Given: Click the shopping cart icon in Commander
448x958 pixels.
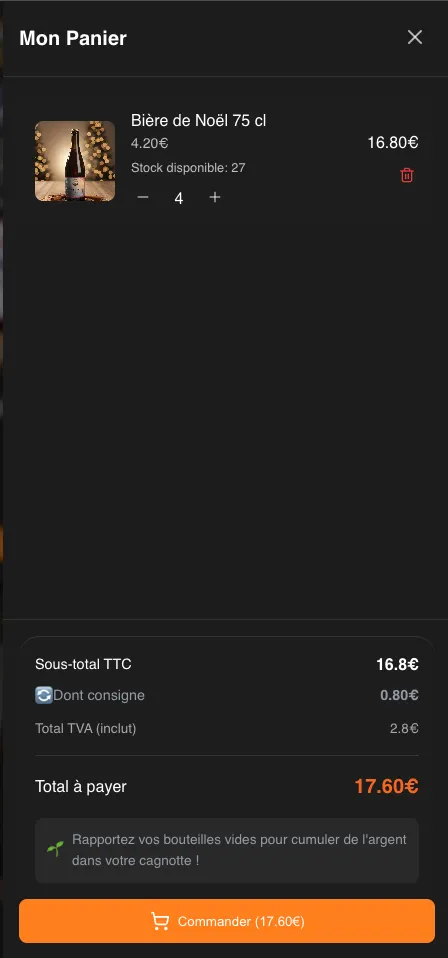Looking at the screenshot, I should click(x=160, y=921).
